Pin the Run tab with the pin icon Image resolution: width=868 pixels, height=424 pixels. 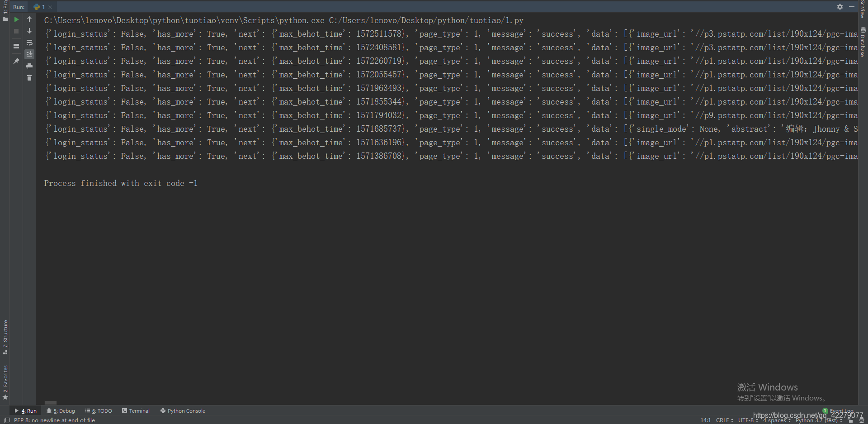[x=16, y=61]
